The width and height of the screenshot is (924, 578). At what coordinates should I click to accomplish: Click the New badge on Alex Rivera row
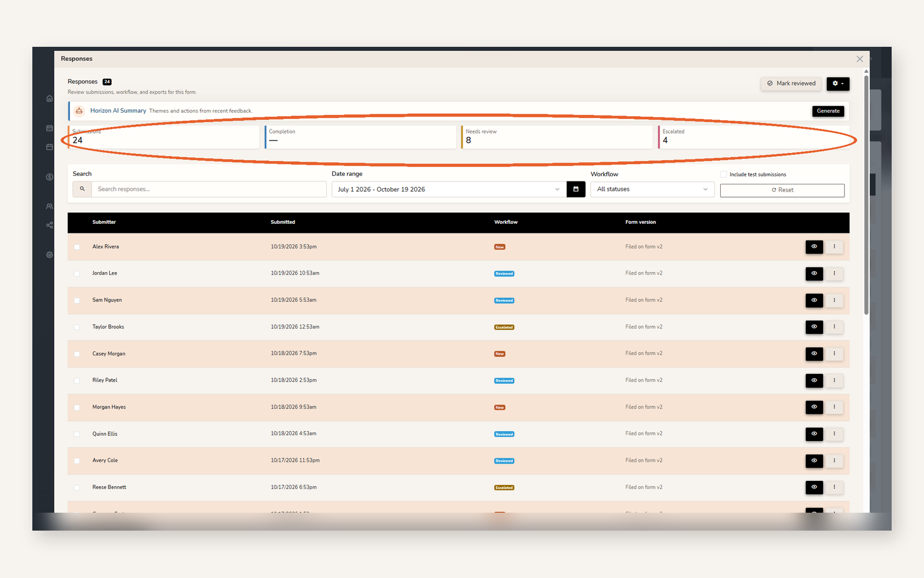coord(500,247)
